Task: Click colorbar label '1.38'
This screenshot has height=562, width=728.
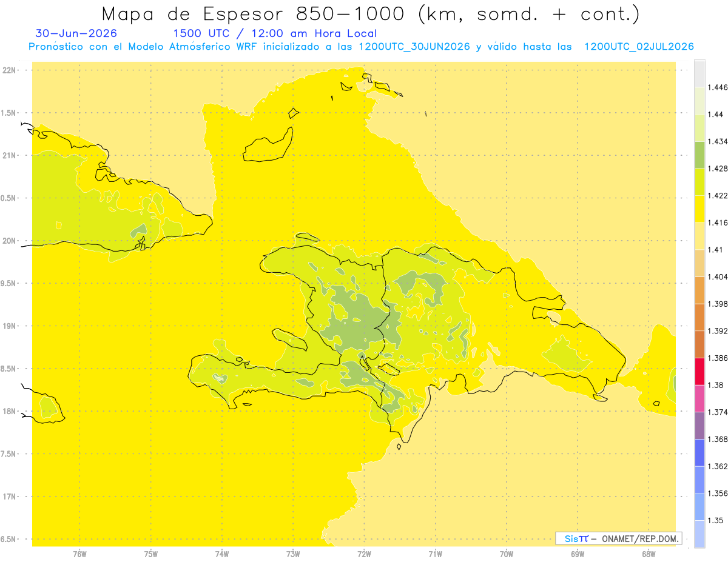Action: [x=716, y=385]
